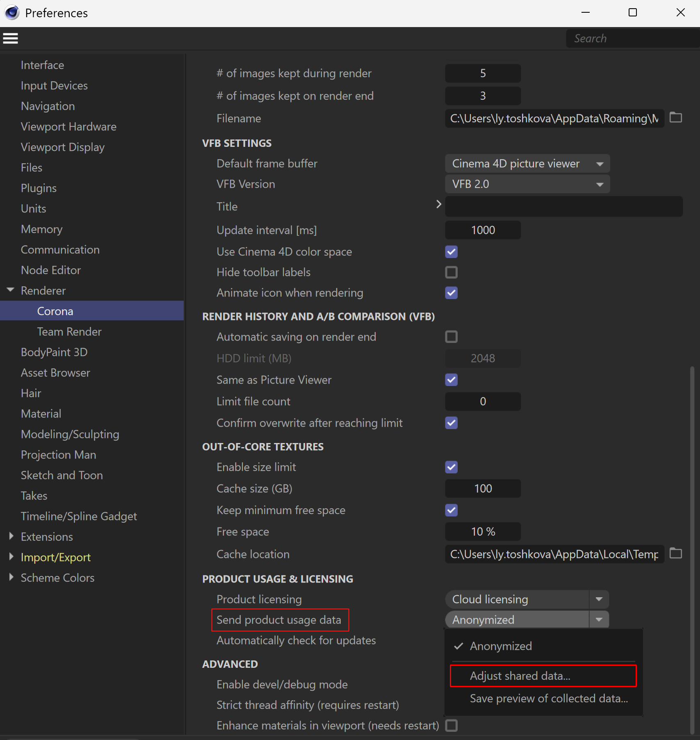
Task: Click Update interval value field
Action: pyautogui.click(x=483, y=230)
